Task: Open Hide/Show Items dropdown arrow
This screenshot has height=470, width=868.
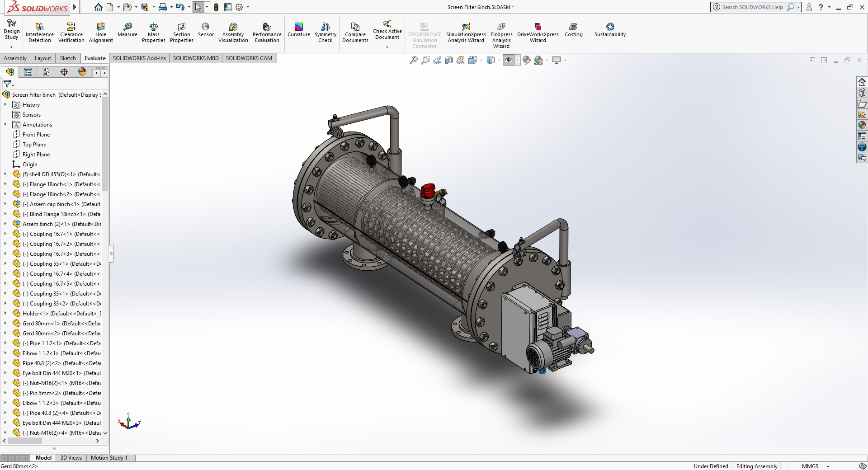Action: click(x=517, y=60)
